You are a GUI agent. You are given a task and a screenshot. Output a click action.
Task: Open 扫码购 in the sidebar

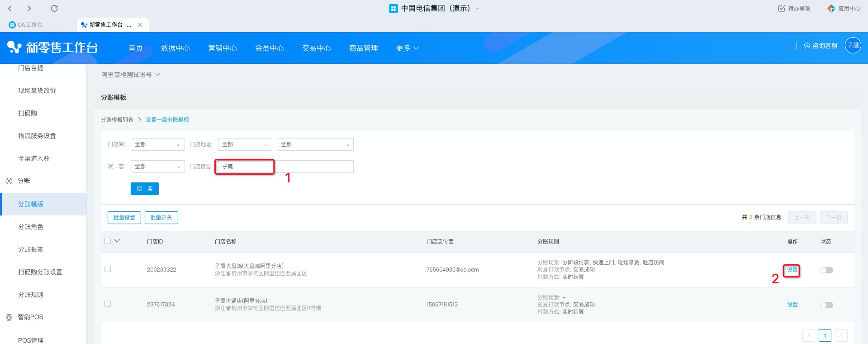click(28, 113)
